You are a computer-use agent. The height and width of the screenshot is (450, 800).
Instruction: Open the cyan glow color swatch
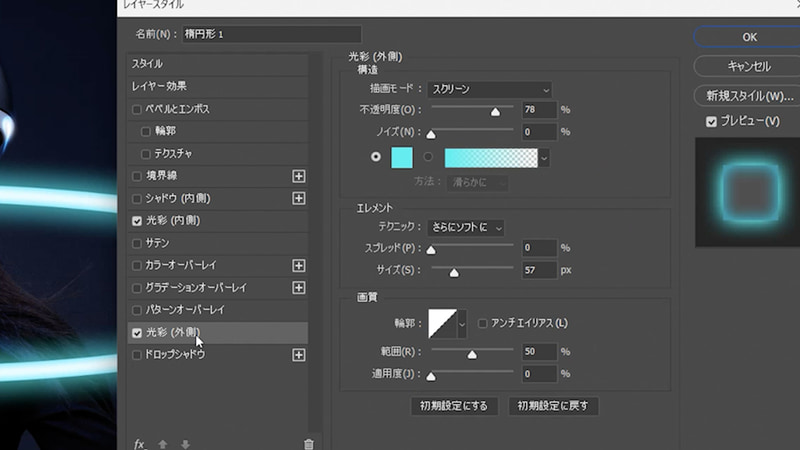point(402,158)
